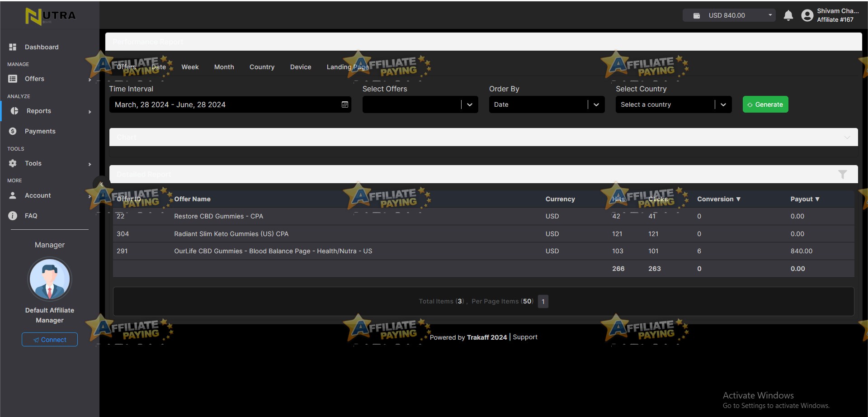This screenshot has width=868, height=417.
Task: Select the OurLife CBD Gummies Blood Balance offer
Action: pos(273,251)
